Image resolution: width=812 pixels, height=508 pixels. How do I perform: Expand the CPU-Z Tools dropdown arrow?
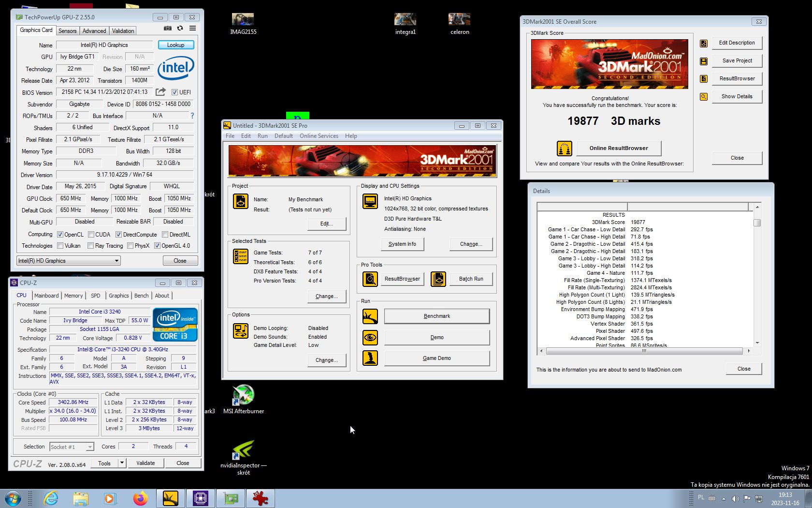[x=122, y=463]
